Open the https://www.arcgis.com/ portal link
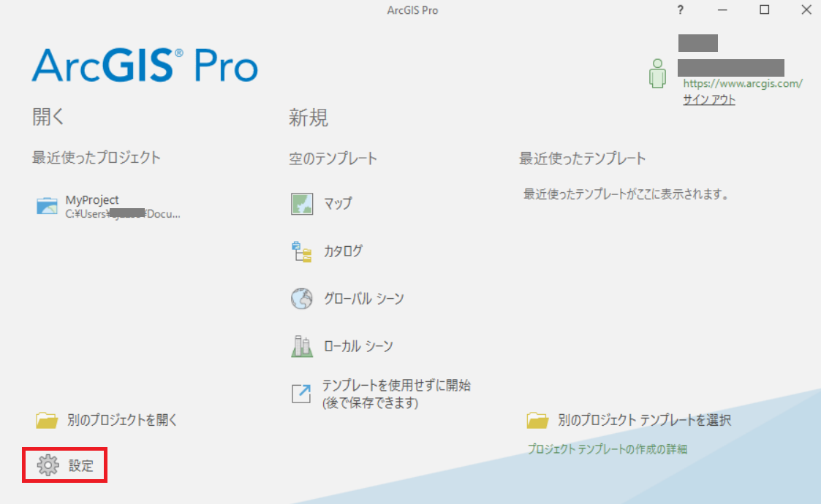 pos(743,84)
